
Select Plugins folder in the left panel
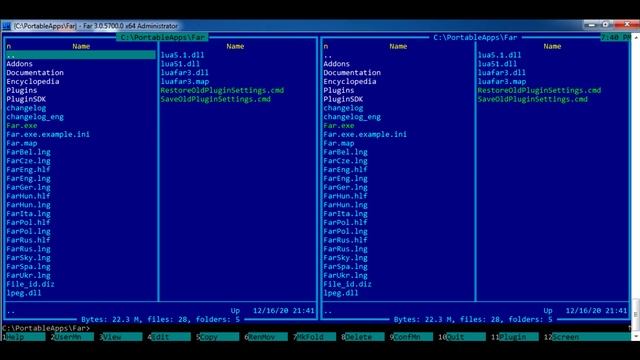pos(22,90)
